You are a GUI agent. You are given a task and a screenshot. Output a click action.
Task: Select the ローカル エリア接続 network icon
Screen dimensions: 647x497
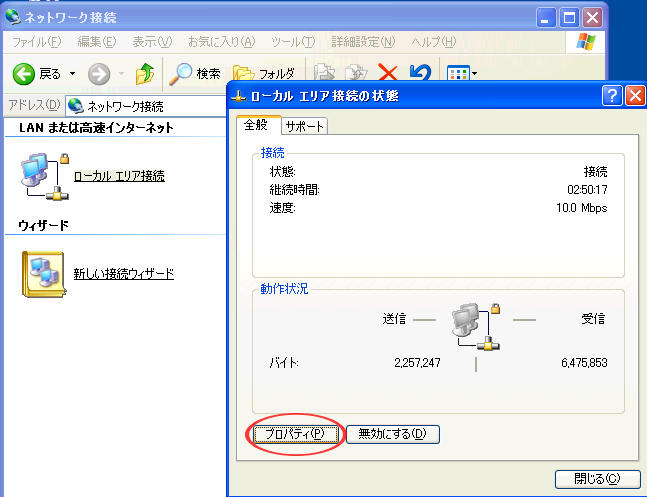(45, 176)
